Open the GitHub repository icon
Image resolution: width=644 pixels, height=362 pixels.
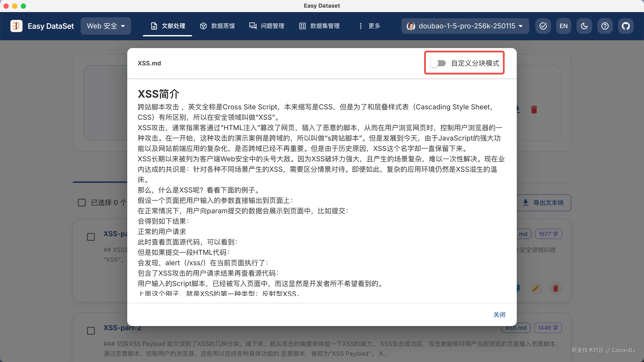coord(626,26)
